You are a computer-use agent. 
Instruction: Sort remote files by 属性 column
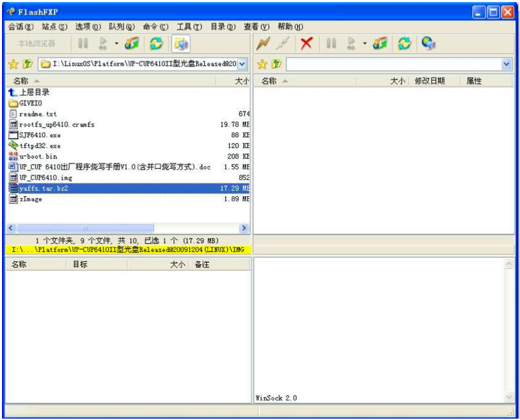[x=486, y=81]
